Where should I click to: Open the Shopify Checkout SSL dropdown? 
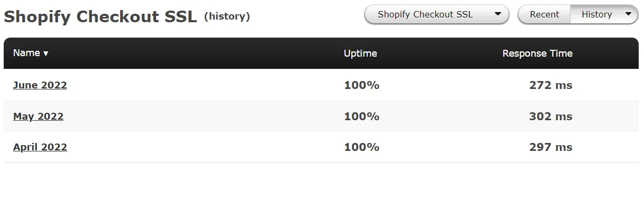(436, 15)
